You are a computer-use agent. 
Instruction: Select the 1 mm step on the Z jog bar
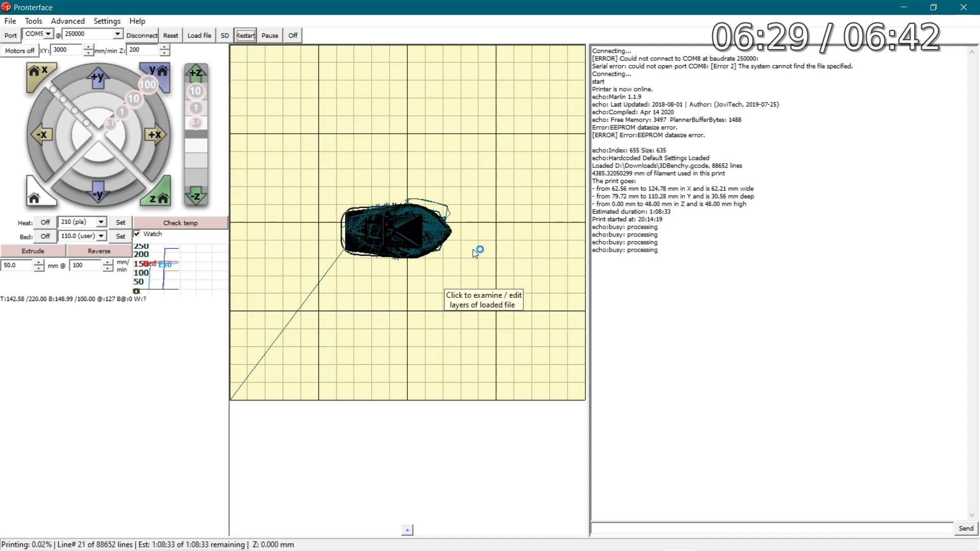pos(197,108)
